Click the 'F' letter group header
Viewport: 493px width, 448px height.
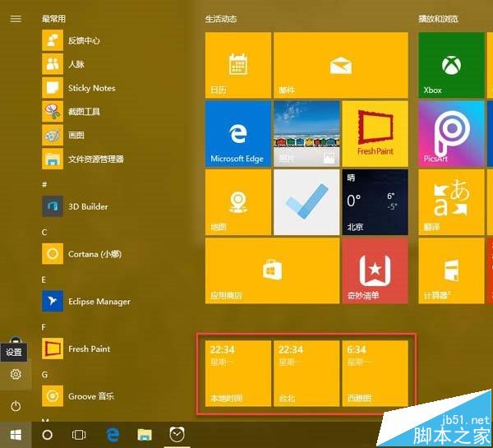pyautogui.click(x=44, y=327)
